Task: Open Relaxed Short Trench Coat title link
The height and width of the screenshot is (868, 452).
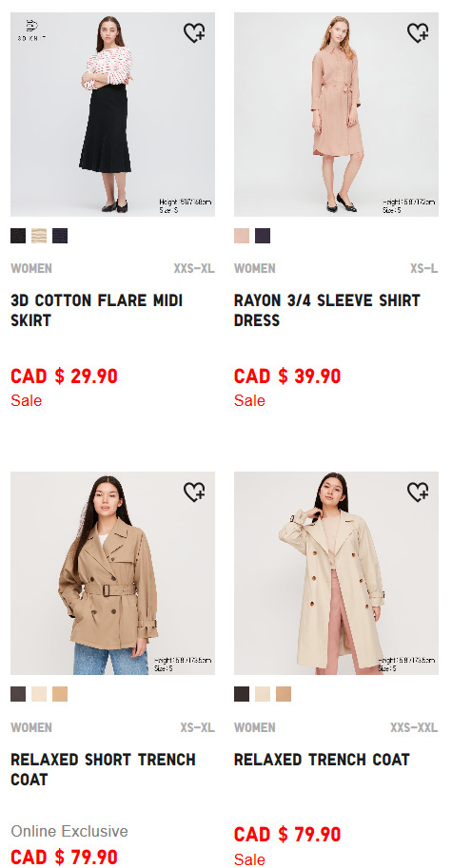Action: point(103,769)
